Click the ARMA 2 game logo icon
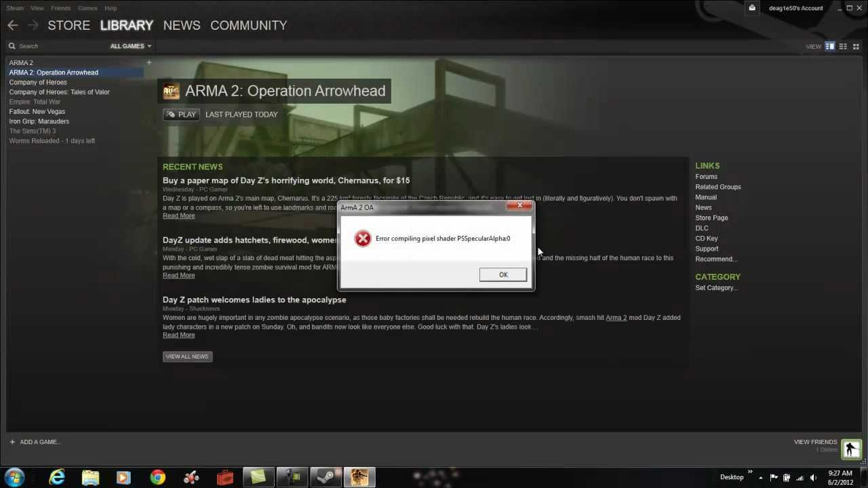 [x=172, y=91]
